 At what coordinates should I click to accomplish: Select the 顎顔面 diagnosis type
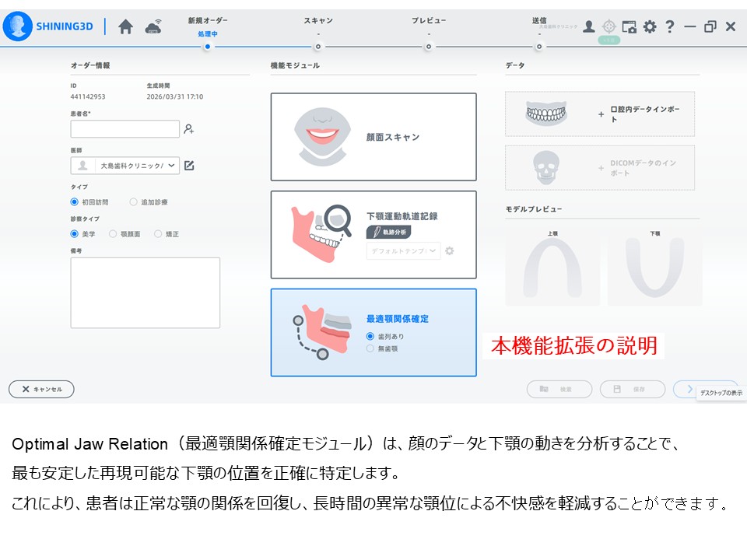[113, 233]
